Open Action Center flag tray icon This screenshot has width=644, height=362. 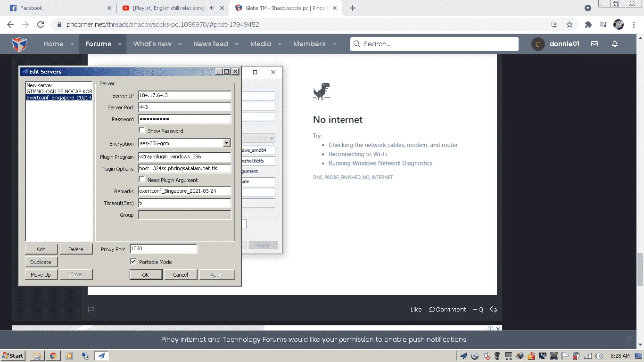coord(565,356)
